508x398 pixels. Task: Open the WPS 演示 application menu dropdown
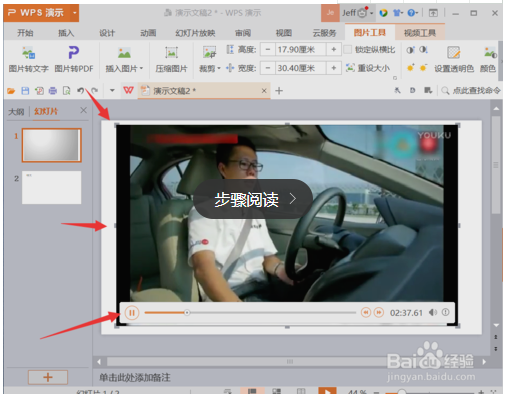[x=75, y=13]
